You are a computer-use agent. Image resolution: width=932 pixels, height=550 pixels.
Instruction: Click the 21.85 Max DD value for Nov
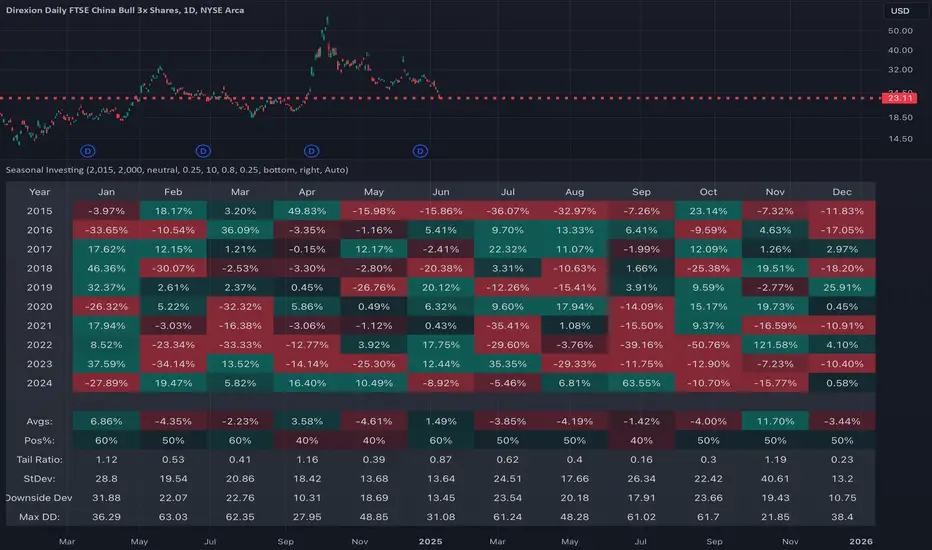pyautogui.click(x=775, y=517)
